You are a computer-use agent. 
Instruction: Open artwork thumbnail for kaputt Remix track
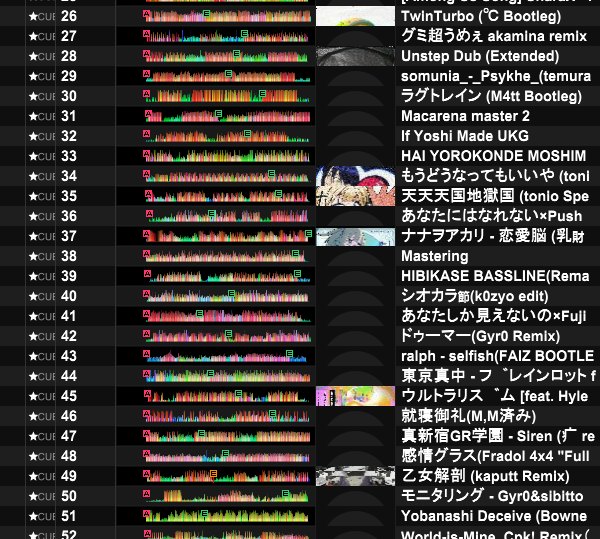pos(355,476)
